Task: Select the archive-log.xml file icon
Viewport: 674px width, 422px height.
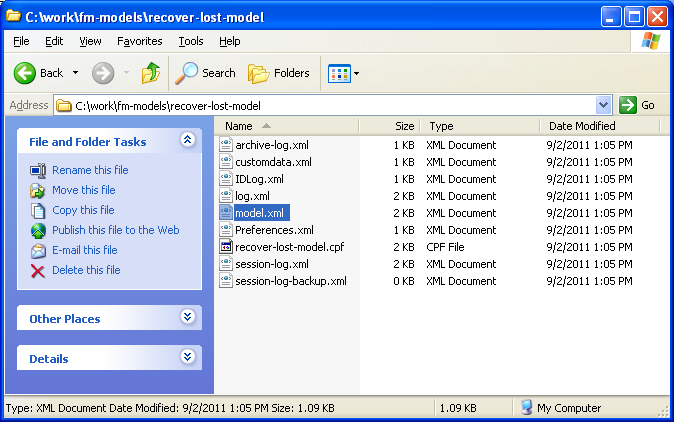Action: (x=226, y=144)
